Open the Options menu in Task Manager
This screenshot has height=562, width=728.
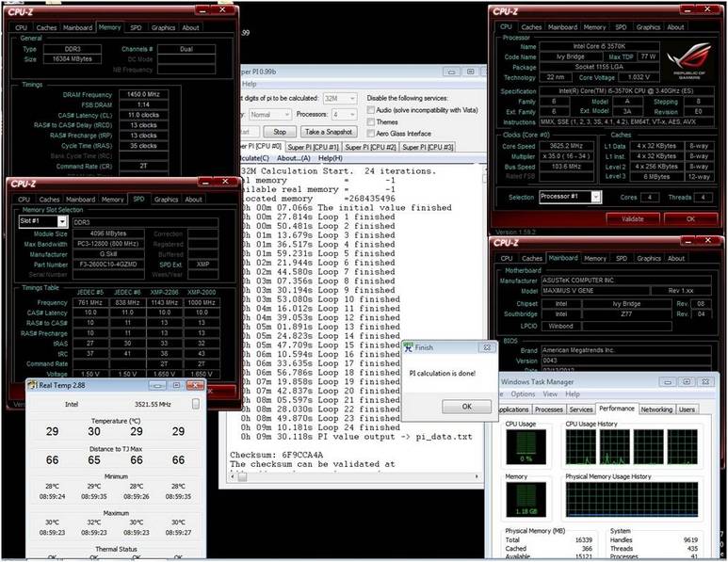pos(523,394)
